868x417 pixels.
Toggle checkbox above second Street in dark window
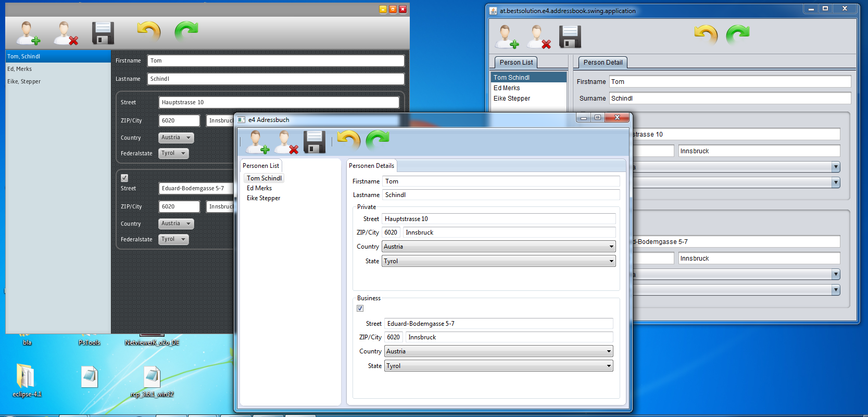[124, 178]
